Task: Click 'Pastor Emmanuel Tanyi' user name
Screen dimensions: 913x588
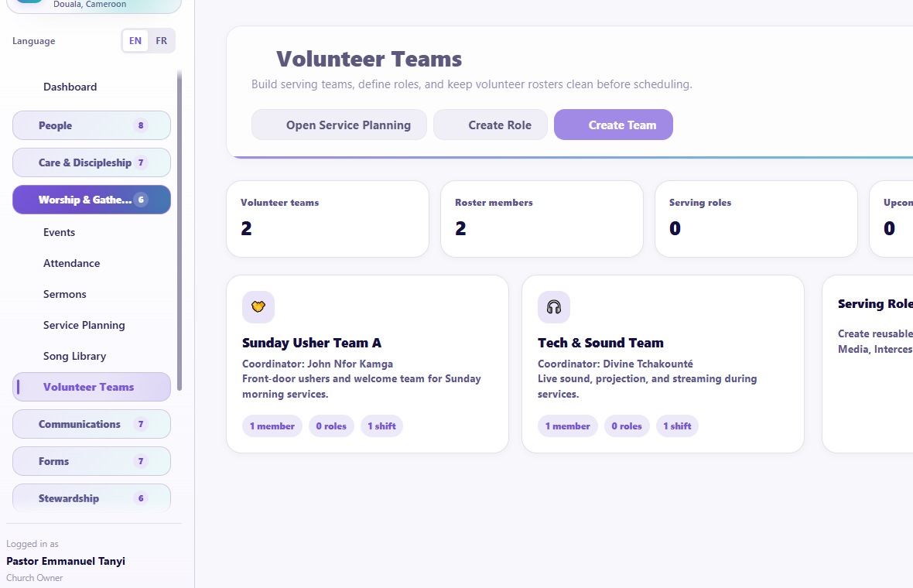Action: click(x=66, y=561)
